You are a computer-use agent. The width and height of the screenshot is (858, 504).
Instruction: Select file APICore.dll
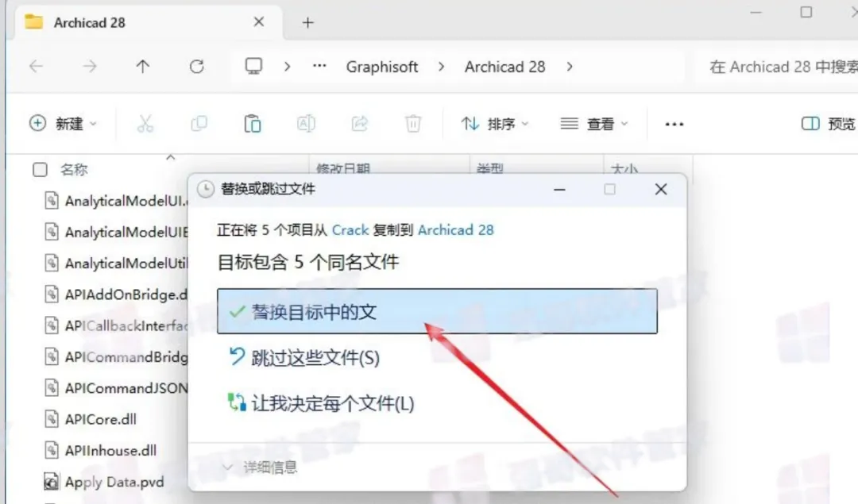click(x=101, y=419)
